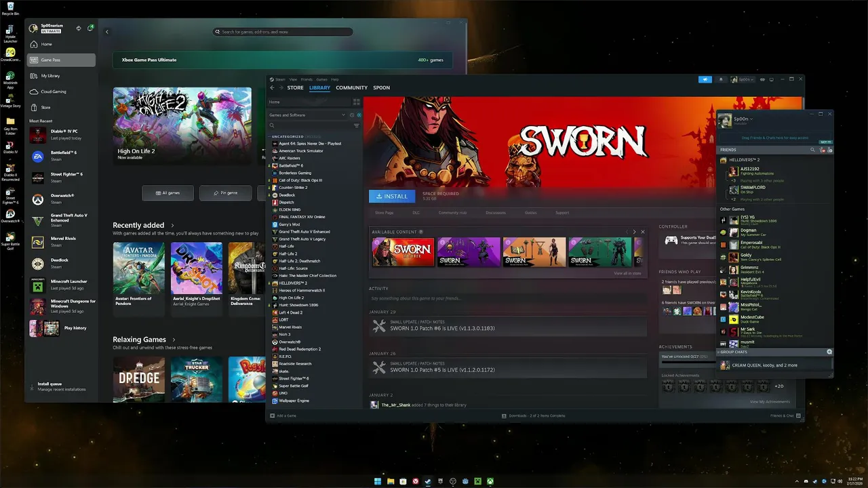Open My Library in Xbox sidebar
The width and height of the screenshot is (868, 488).
(61, 76)
